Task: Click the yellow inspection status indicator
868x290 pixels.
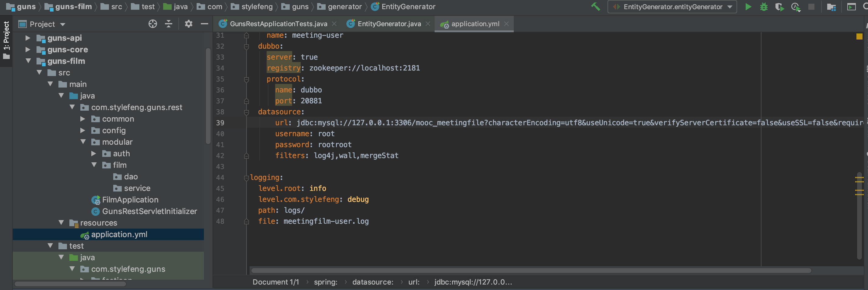Action: click(x=859, y=36)
